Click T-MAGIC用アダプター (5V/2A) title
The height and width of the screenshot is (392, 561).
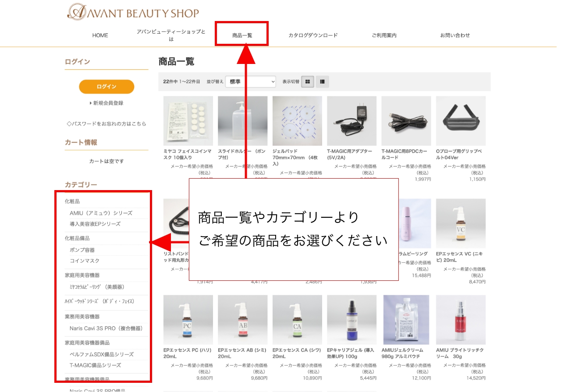(351, 154)
